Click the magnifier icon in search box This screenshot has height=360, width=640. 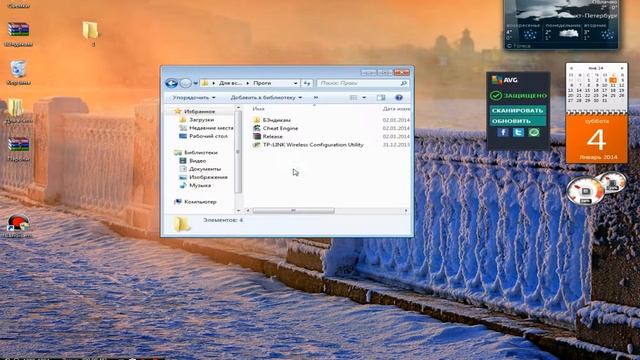tap(404, 83)
